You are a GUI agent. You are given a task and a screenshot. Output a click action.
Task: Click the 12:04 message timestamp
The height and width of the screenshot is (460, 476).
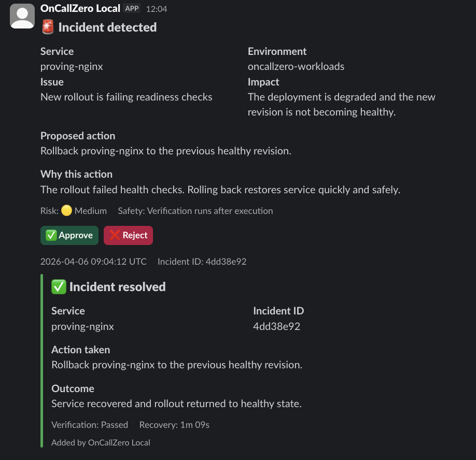(x=157, y=8)
